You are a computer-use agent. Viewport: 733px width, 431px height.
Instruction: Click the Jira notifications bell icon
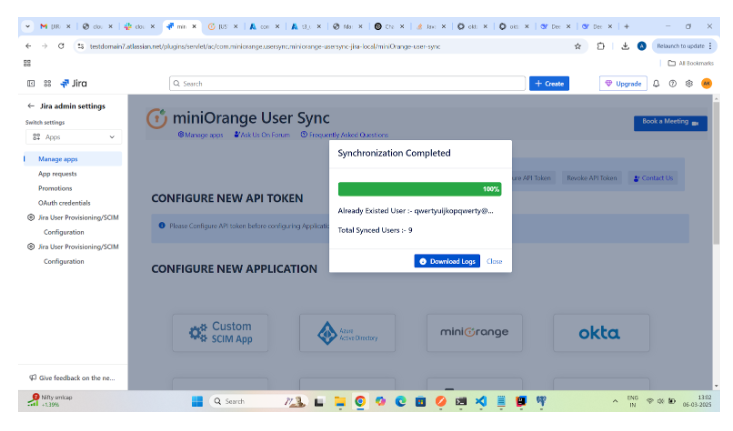[x=656, y=83]
